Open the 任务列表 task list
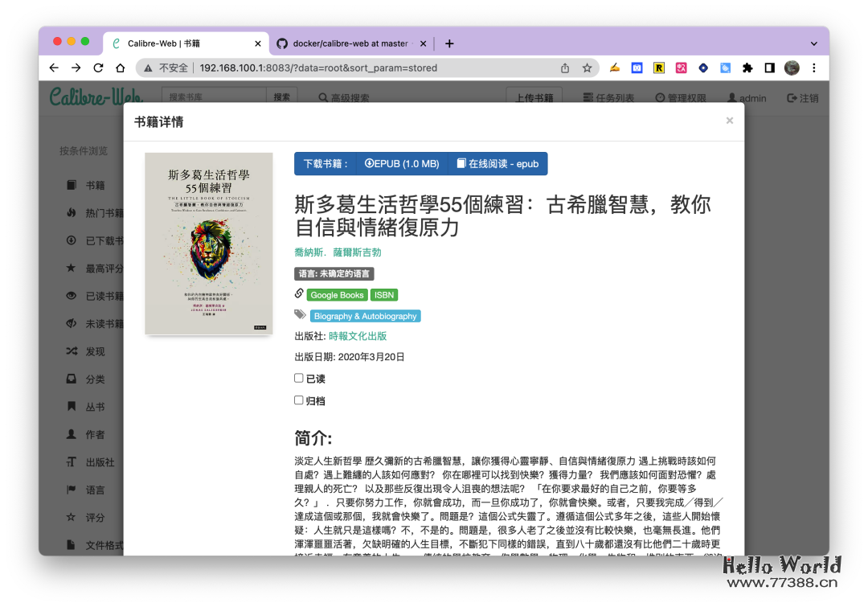Screen dimensions: 868x607 click(x=608, y=98)
